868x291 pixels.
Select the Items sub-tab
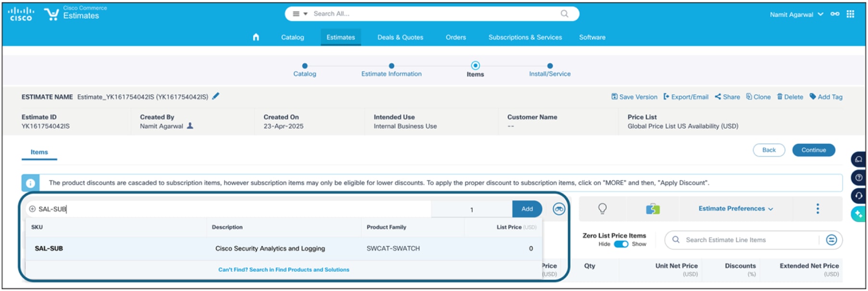(39, 152)
